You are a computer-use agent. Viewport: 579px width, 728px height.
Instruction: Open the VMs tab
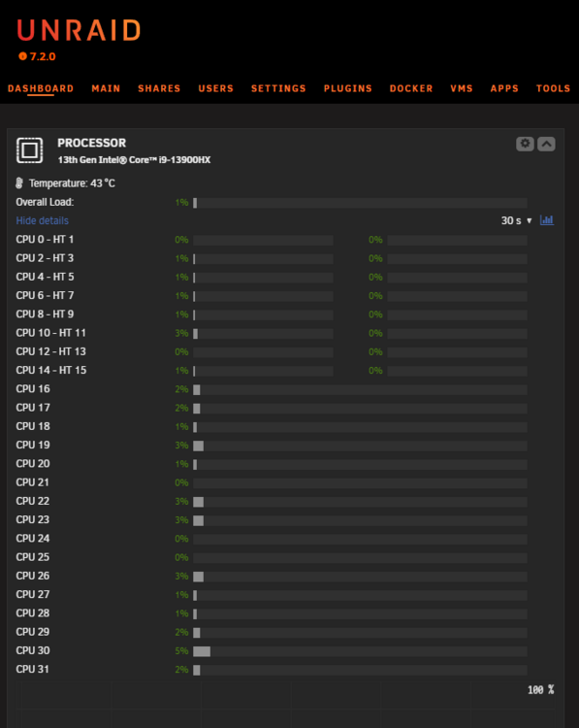tap(462, 88)
